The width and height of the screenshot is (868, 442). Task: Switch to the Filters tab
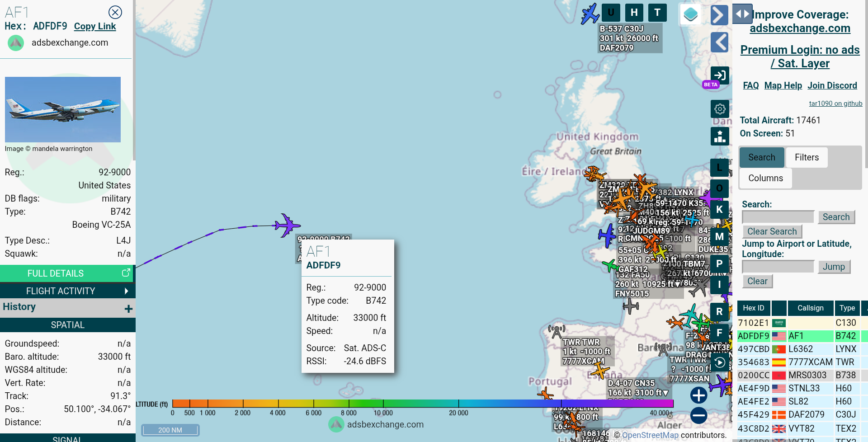pos(807,157)
